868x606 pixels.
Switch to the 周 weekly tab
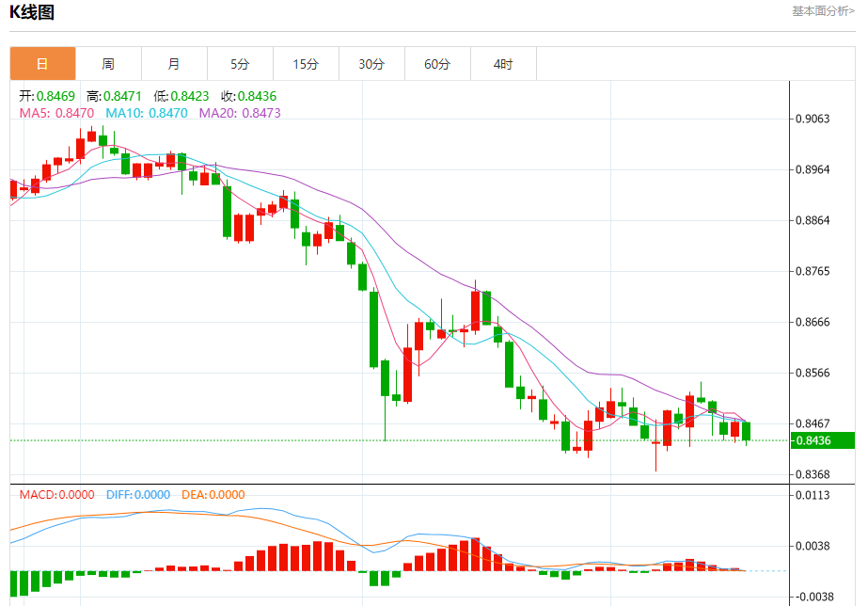(x=108, y=64)
